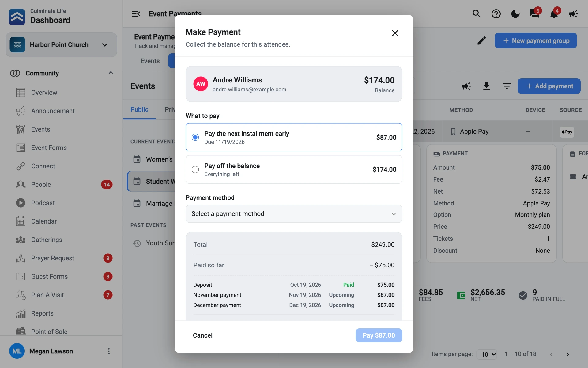Open Event Forms
This screenshot has height=368, width=588.
tap(49, 148)
